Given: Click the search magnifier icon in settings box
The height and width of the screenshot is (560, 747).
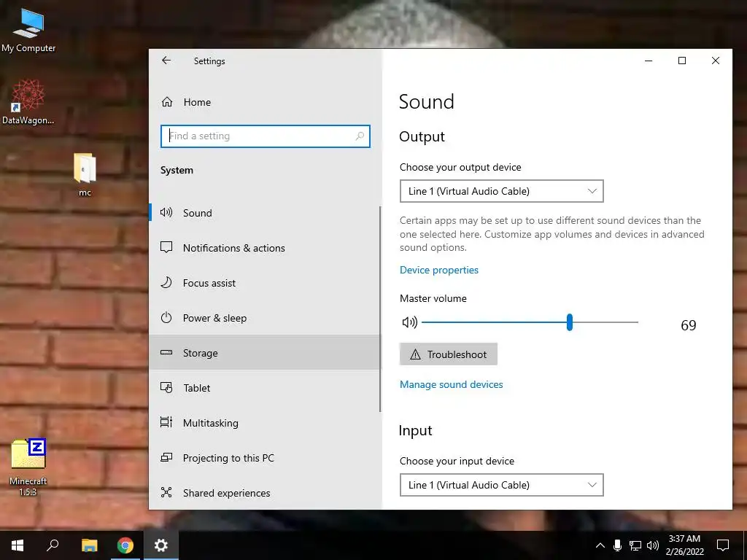Looking at the screenshot, I should coord(360,136).
